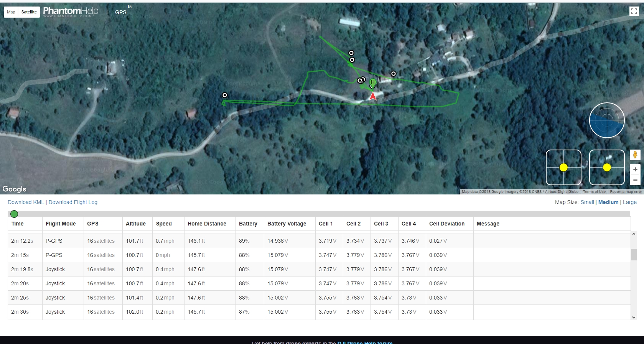
Task: Click the 102.0 ft altitude value
Action: (134, 312)
